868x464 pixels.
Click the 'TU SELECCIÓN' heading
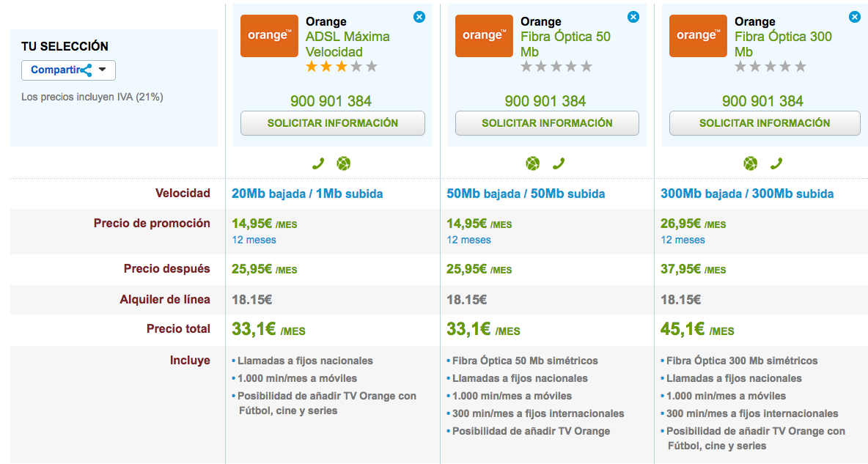tap(65, 46)
